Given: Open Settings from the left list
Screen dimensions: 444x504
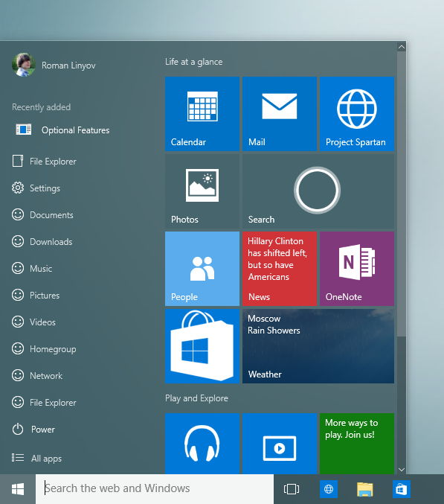Looking at the screenshot, I should (x=36, y=188).
